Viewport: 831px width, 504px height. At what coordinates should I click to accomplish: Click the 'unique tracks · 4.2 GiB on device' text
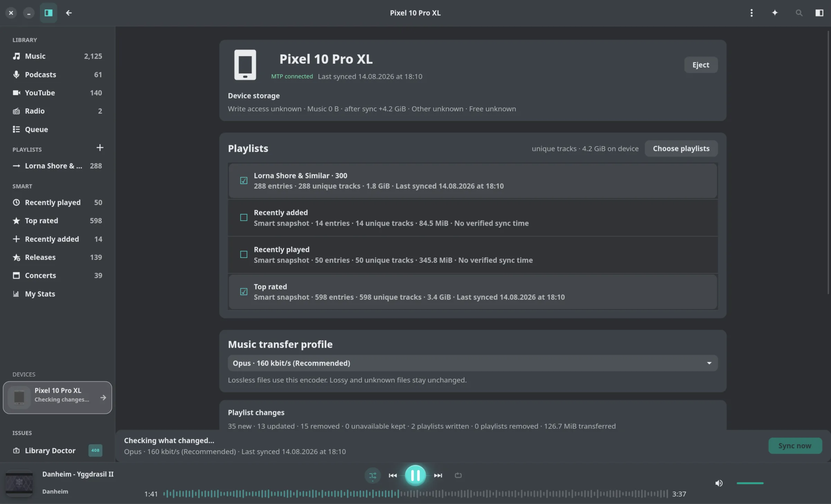coord(585,149)
